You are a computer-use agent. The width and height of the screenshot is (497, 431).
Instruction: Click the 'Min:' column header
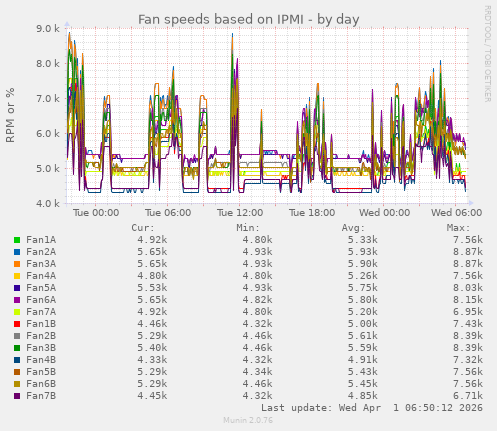248,228
